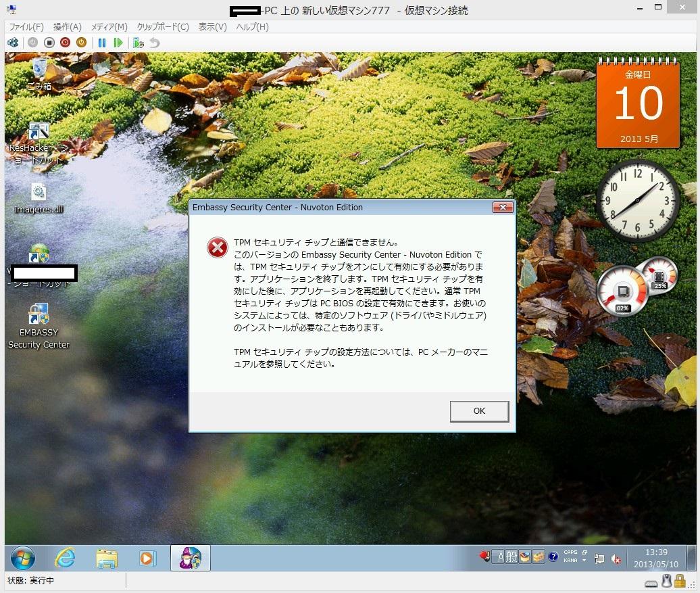
Task: Click the Snapshot (checkpoint) toolbar icon
Action: [139, 43]
